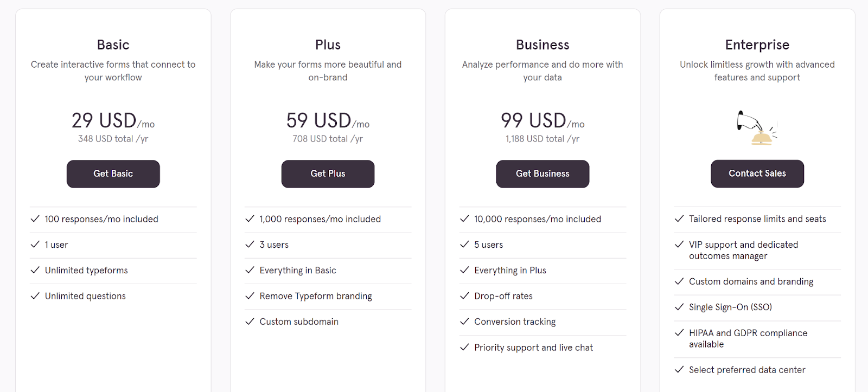868x392 pixels.
Task: Click Priority support and live chat text
Action: pos(533,348)
